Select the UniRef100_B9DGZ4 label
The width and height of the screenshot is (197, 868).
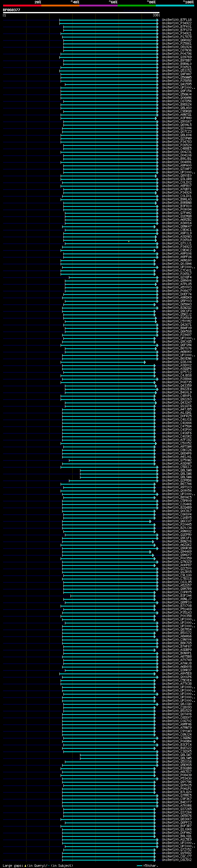pos(176,104)
